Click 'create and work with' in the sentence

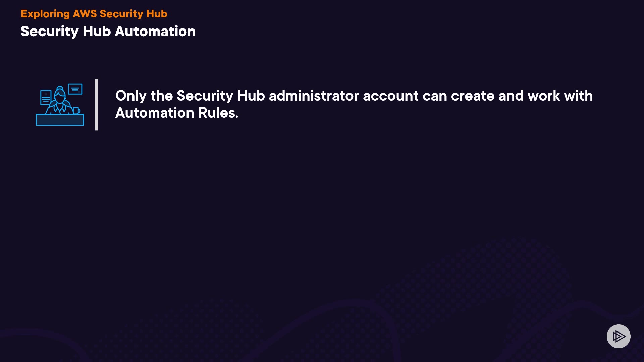click(x=522, y=96)
